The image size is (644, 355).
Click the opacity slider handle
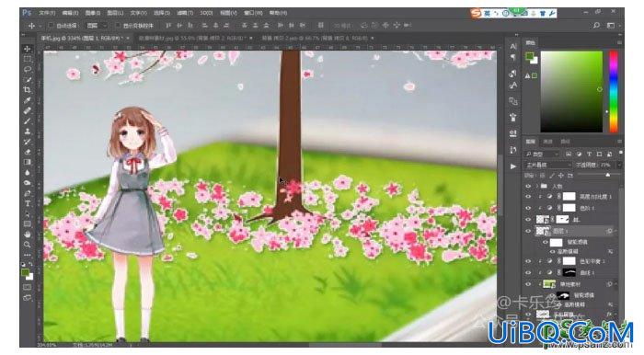pyautogui.click(x=608, y=176)
